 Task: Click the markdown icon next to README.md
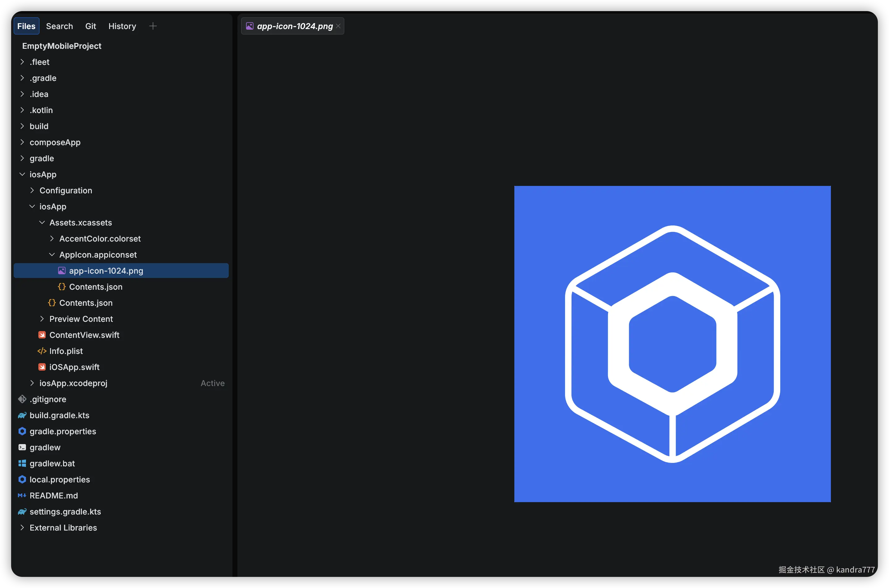(22, 495)
